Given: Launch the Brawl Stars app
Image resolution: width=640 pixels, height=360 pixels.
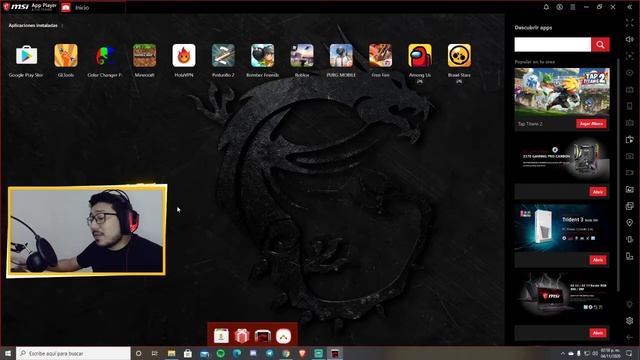Looking at the screenshot, I should (459, 56).
